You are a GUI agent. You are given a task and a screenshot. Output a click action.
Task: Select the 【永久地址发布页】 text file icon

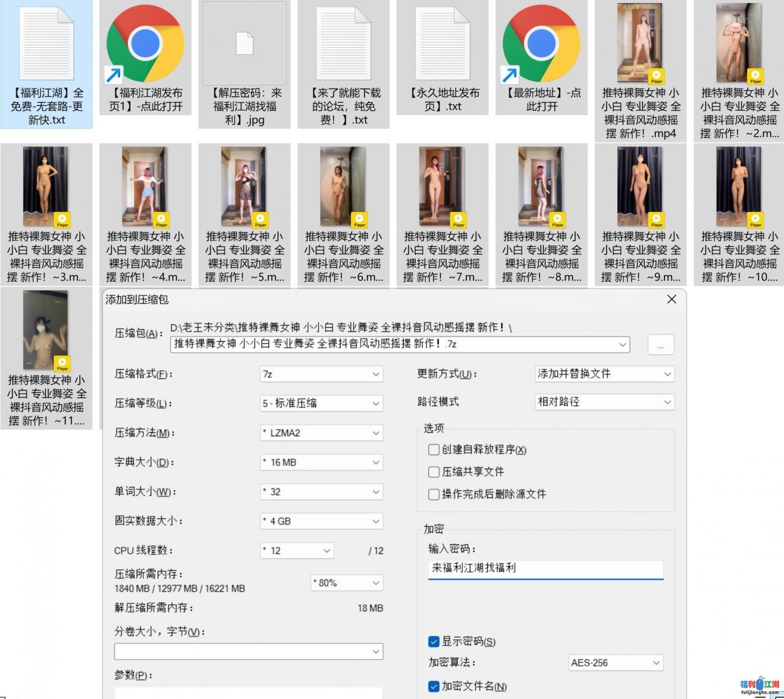tap(442, 43)
